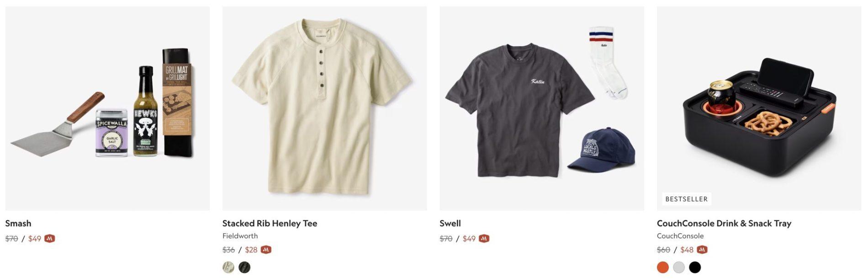Click the CouchConsole tray product image
This screenshot has height=279, width=868.
click(759, 108)
